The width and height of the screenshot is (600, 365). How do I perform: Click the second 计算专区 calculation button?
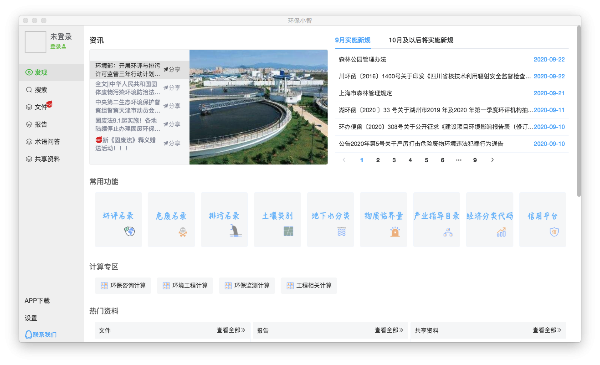185,285
